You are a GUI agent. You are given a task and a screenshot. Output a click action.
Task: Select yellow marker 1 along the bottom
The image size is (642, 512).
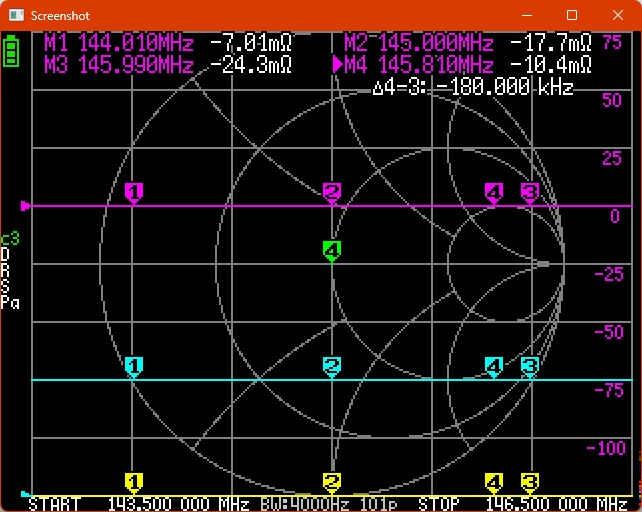134,483
